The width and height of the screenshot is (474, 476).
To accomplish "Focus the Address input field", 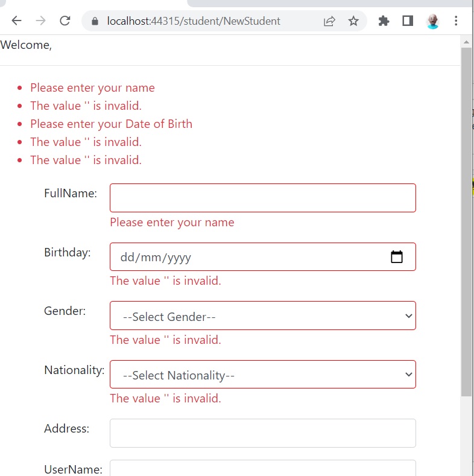I will pos(263,433).
